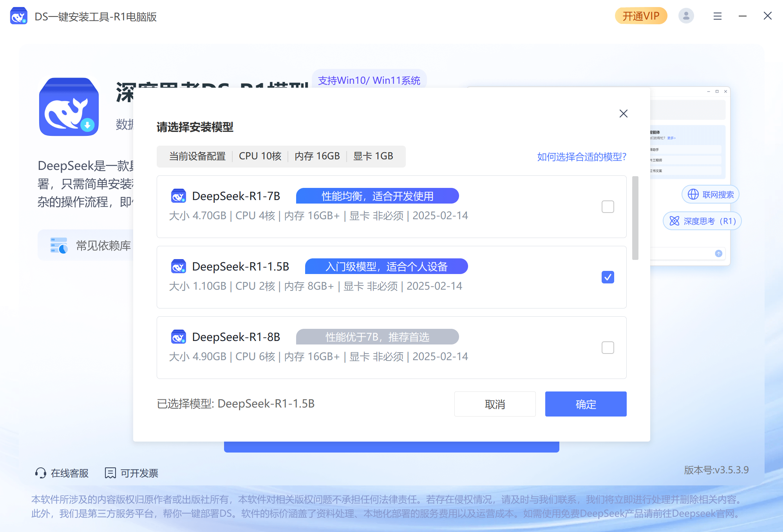Image resolution: width=783 pixels, height=532 pixels.
Task: Click the 入门级模型，适合个人设备 tag
Action: [386, 266]
